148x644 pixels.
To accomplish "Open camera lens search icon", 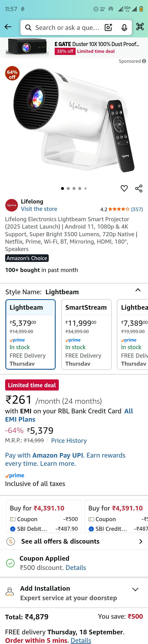I will click(108, 28).
